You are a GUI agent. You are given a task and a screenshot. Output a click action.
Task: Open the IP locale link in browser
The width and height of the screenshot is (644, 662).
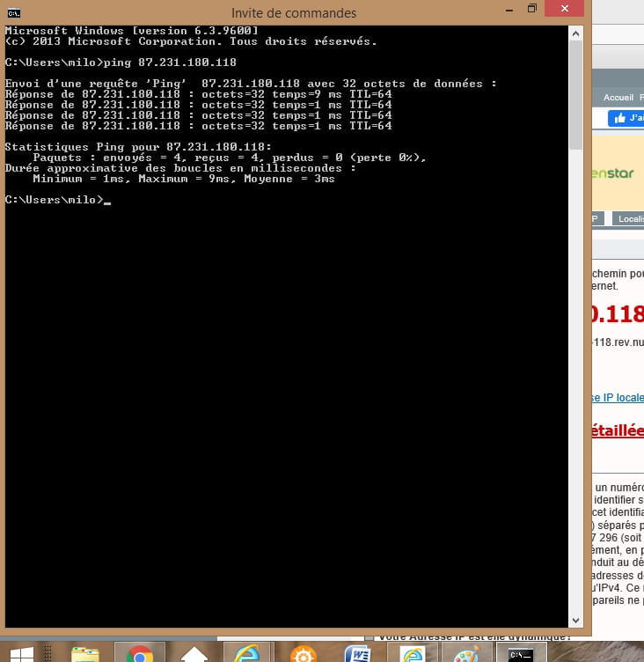(x=618, y=398)
